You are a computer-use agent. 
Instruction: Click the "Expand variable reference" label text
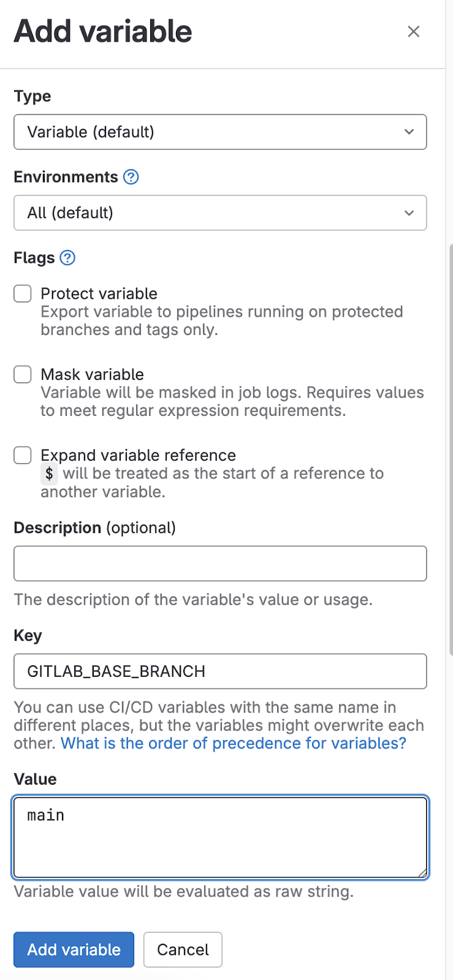pyautogui.click(x=138, y=455)
